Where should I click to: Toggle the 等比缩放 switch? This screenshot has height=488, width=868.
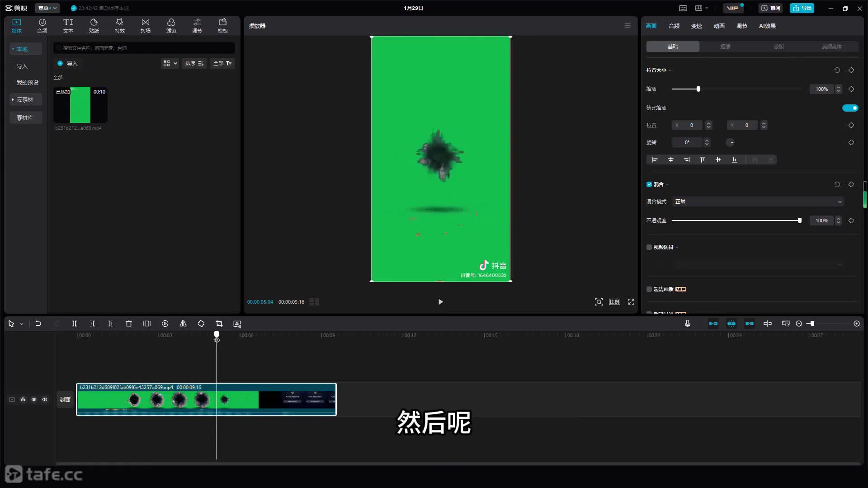[850, 108]
